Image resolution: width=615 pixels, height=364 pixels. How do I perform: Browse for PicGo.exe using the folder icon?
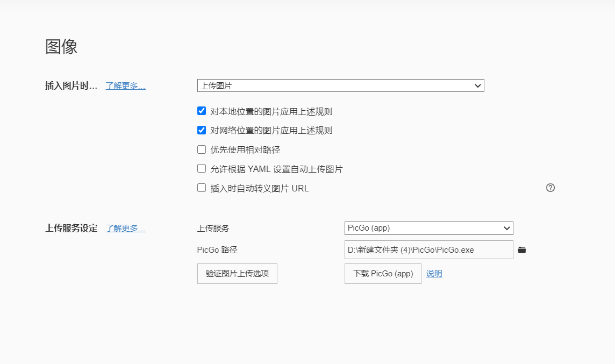522,249
